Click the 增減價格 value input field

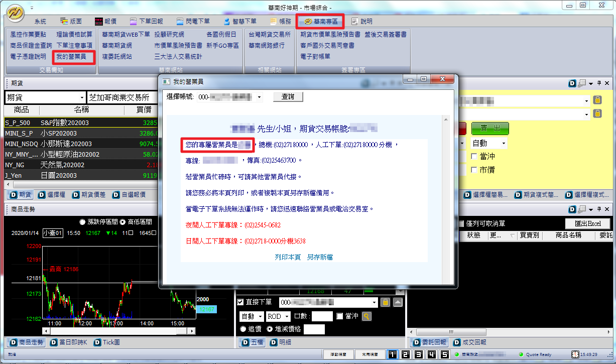click(x=314, y=329)
